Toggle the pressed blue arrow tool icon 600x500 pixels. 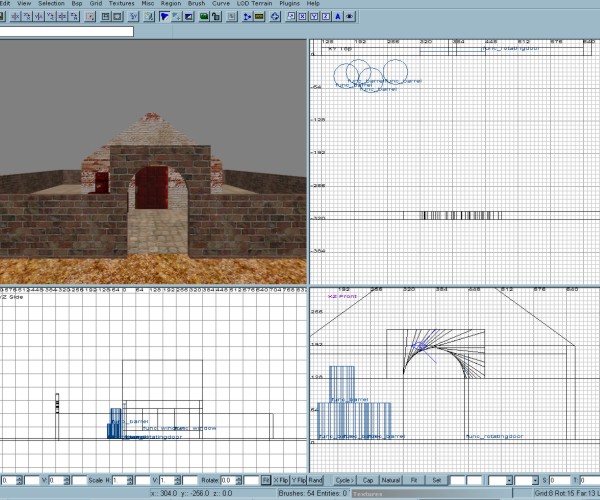click(165, 16)
